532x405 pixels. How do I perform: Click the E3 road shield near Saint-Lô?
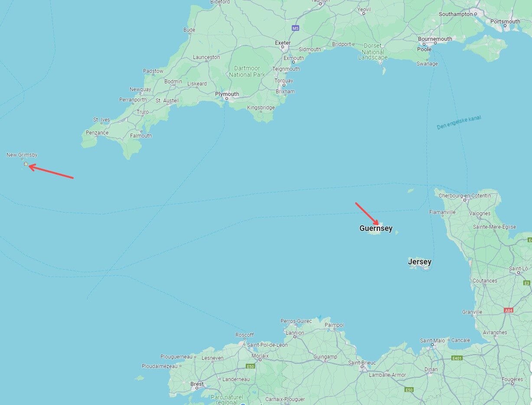(527, 283)
